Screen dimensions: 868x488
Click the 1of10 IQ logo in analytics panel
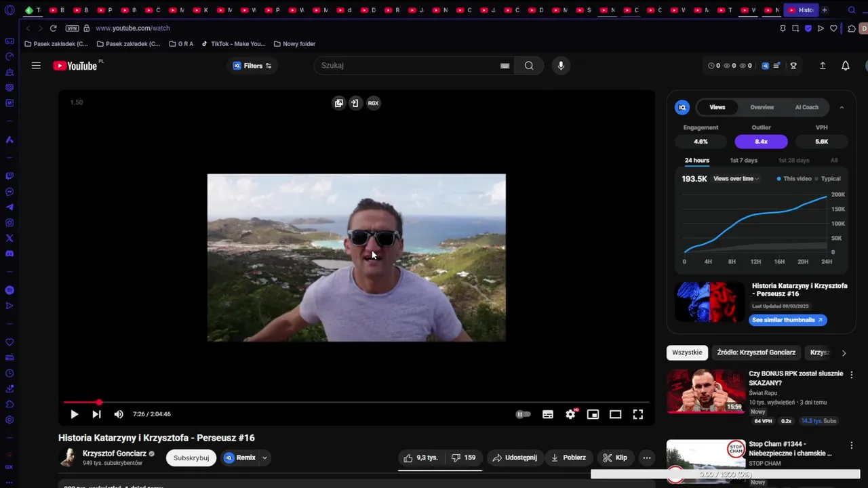(x=682, y=107)
